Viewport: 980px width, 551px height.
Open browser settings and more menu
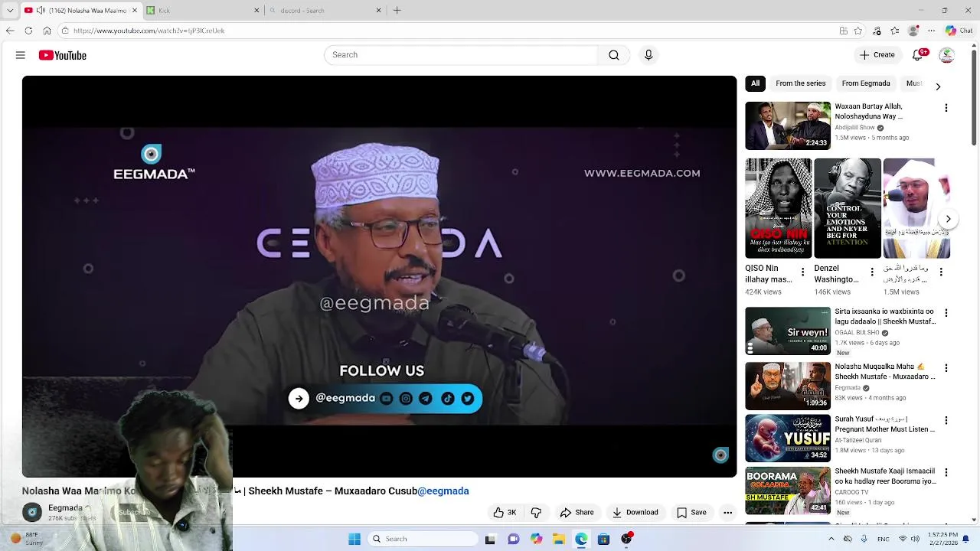pos(931,31)
